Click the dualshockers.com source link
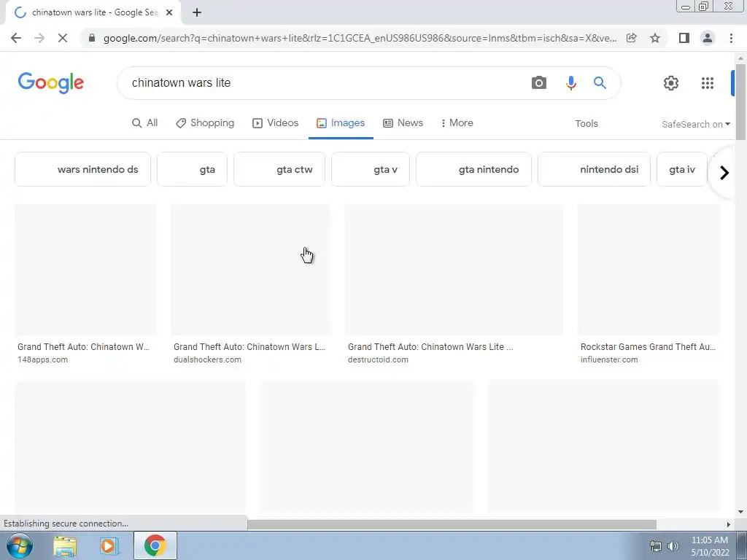 pos(207,360)
